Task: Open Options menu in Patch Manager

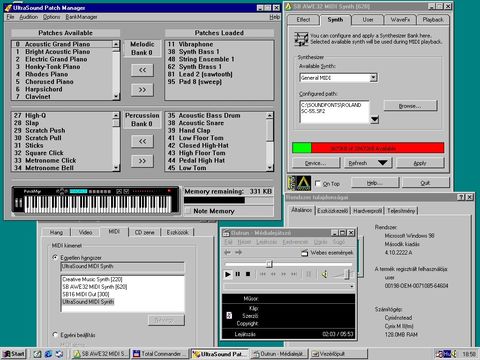Action: [52, 17]
